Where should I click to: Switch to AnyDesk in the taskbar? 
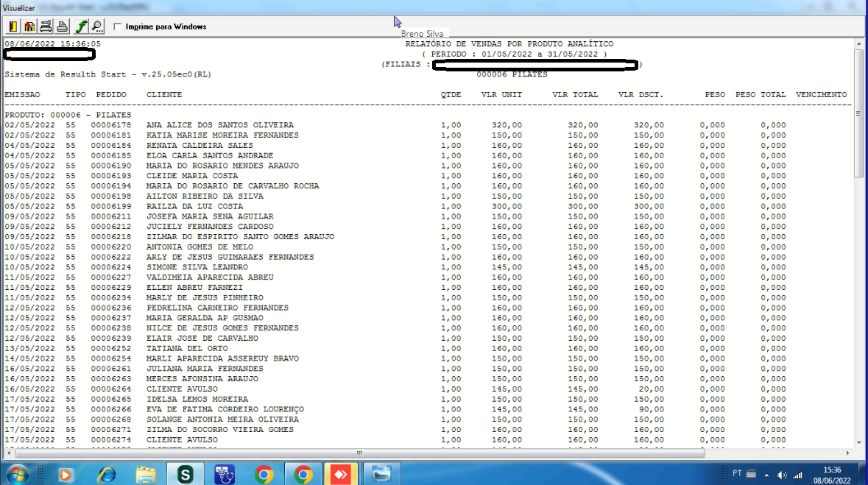341,475
